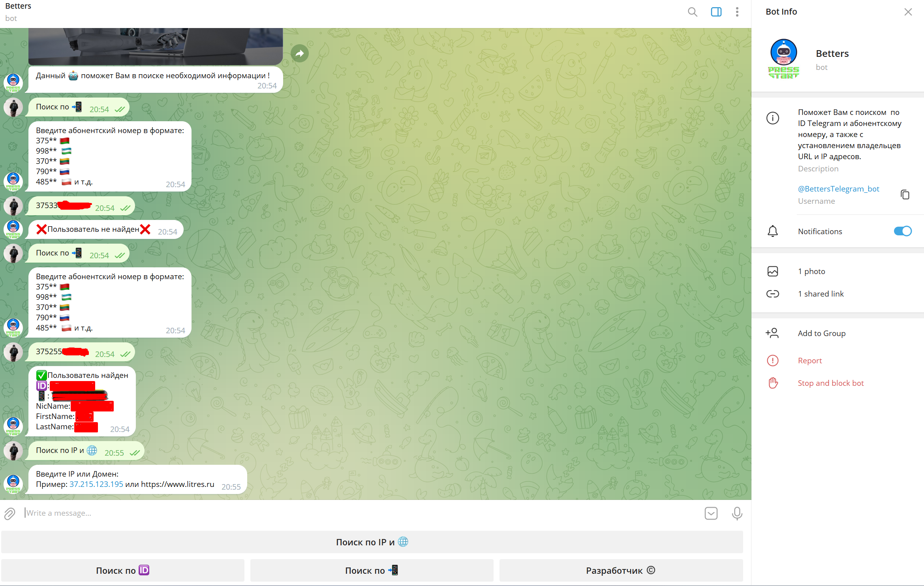Viewport: 924px width, 586px height.
Task: Select Stop and block bot
Action: 830,383
